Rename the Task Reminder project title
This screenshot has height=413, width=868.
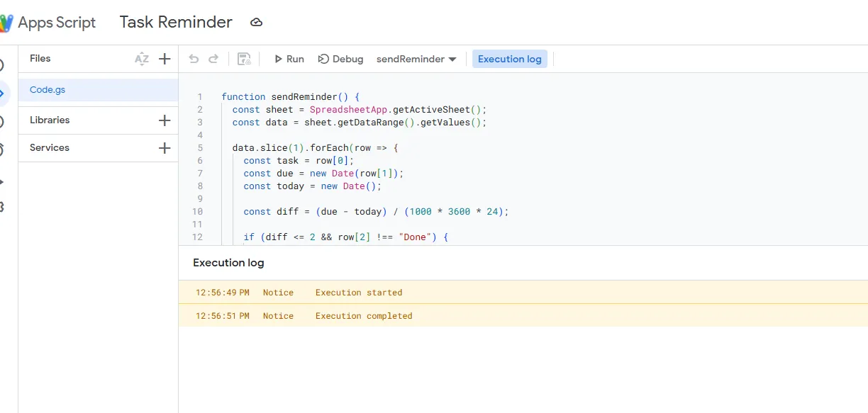(x=176, y=22)
